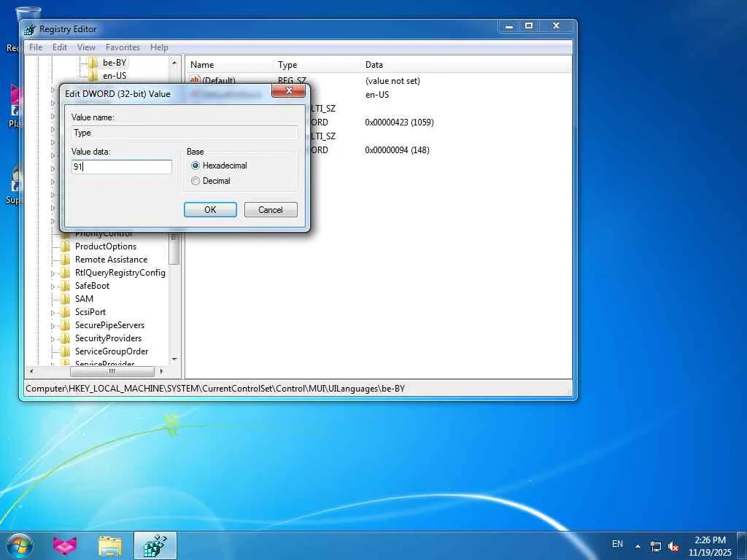Select the SAM key
The image size is (747, 560).
[x=84, y=298]
